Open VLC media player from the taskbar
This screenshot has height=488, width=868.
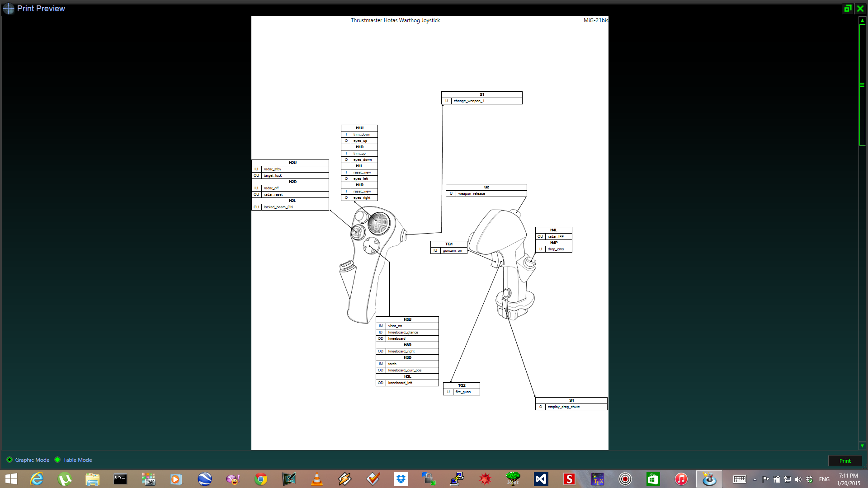click(317, 479)
